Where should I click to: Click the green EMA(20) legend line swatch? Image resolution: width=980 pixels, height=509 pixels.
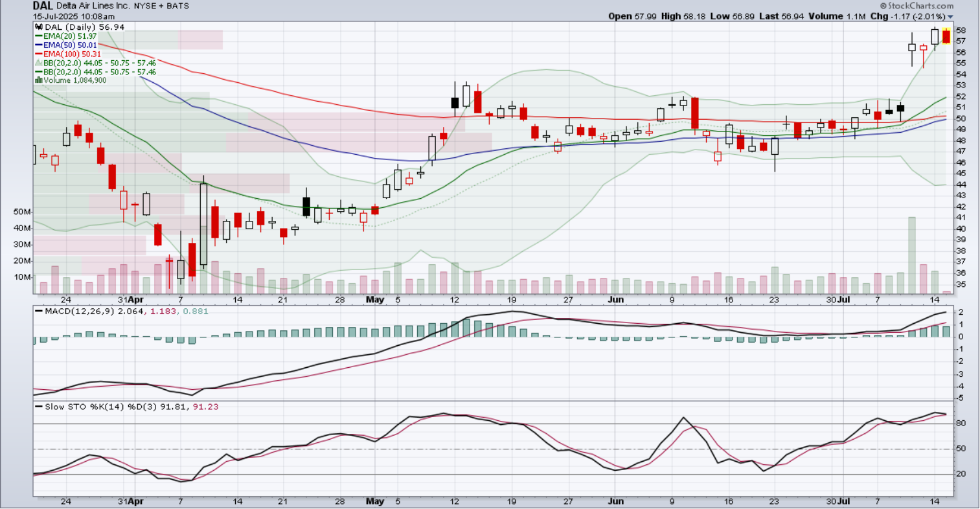(x=39, y=37)
